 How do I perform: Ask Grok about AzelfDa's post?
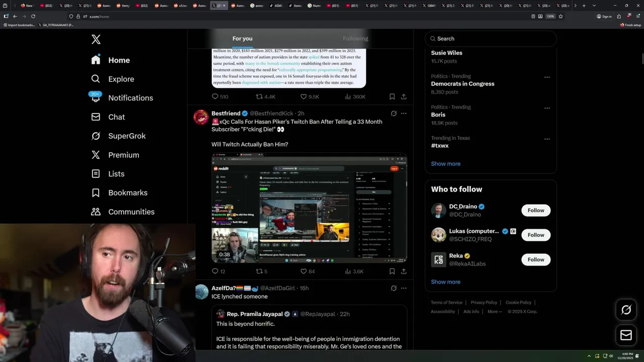[x=393, y=288]
